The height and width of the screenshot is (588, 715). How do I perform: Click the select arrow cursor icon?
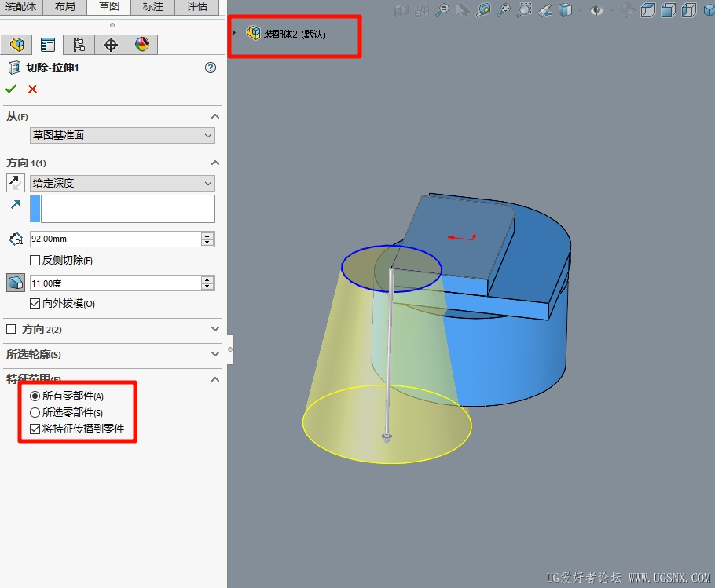[x=463, y=10]
